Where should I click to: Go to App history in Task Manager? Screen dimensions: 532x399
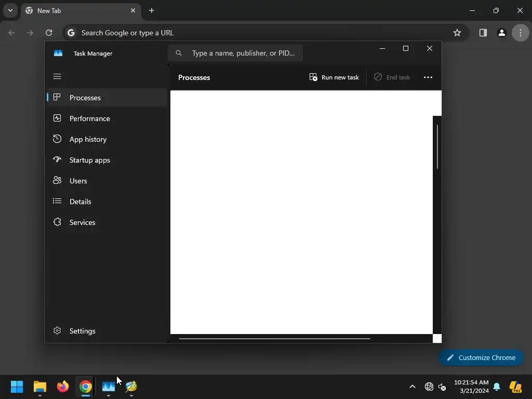(x=107, y=139)
